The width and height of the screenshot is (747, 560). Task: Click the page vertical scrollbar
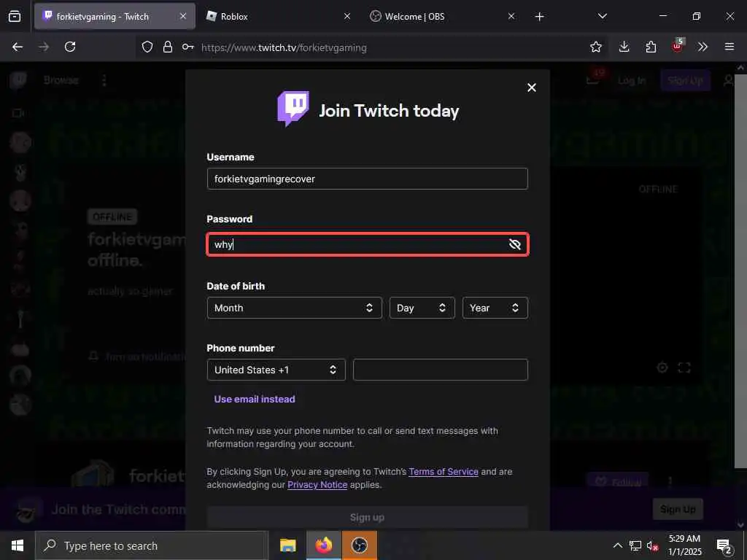pyautogui.click(x=740, y=271)
